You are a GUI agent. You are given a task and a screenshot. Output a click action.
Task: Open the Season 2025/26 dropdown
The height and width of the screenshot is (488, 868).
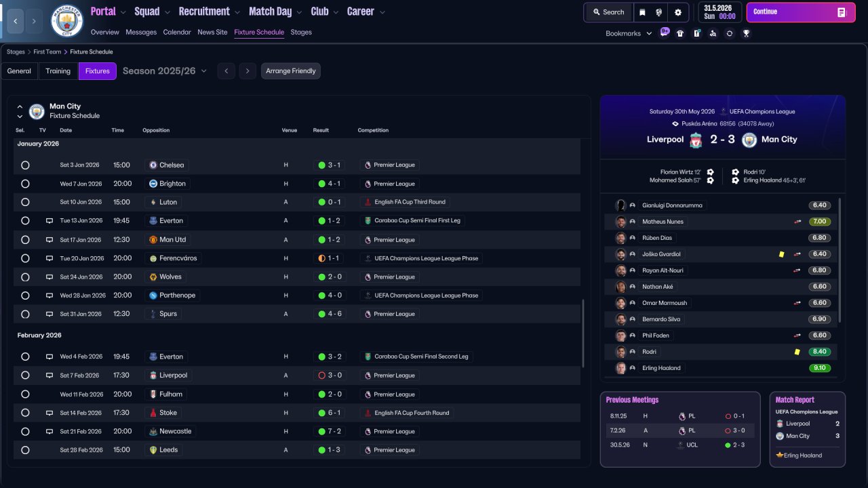click(165, 71)
